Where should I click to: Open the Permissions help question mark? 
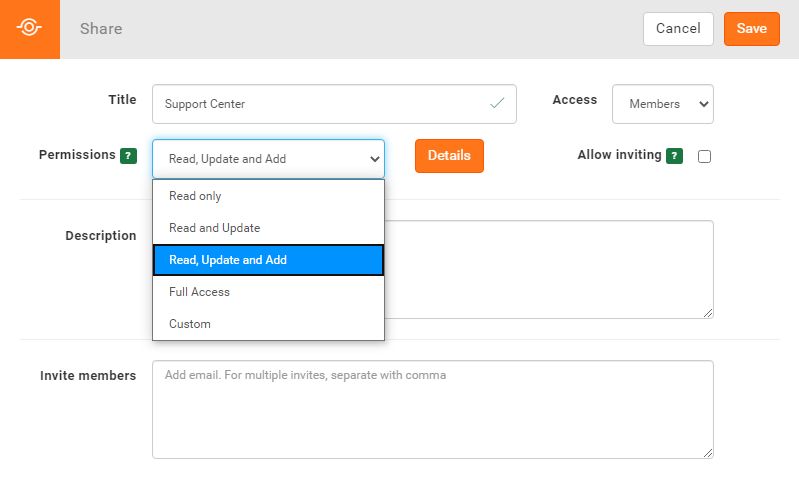pos(128,156)
